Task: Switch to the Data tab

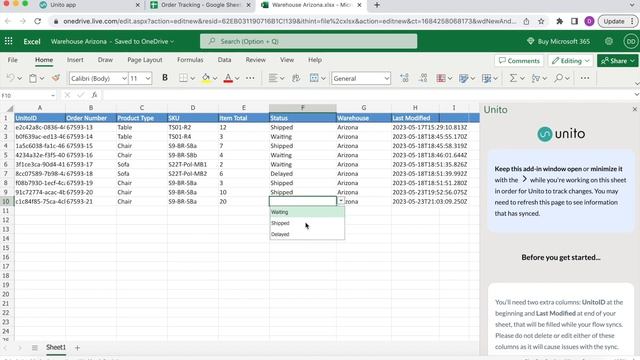Action: point(224,60)
